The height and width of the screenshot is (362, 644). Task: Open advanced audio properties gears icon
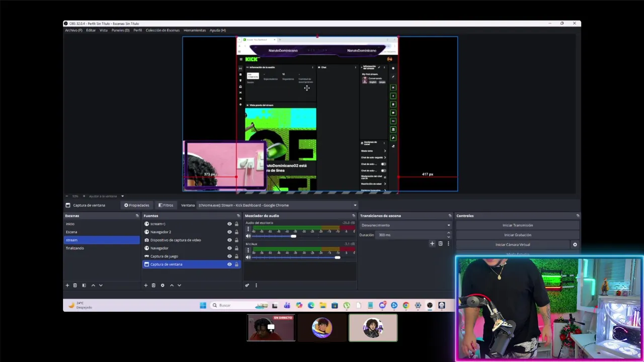click(x=247, y=285)
